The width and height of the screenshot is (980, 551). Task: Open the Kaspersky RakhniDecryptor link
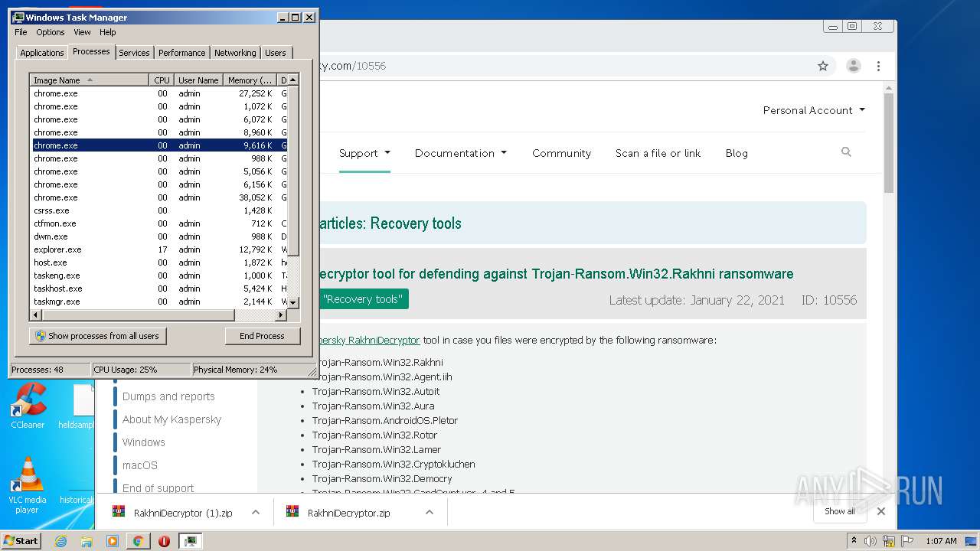(x=368, y=340)
